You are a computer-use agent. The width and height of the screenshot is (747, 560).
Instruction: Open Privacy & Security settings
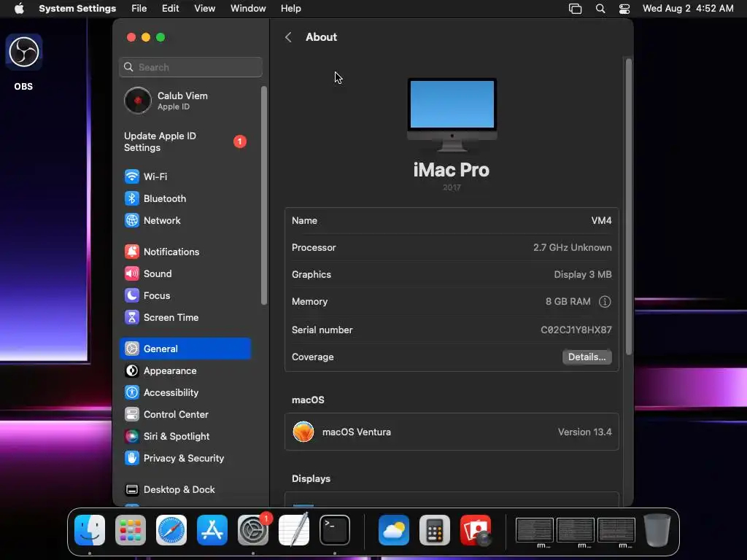click(185, 458)
